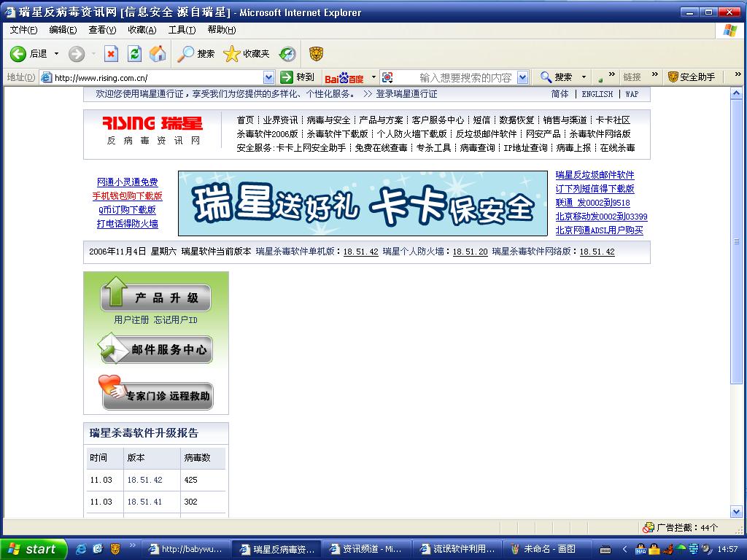Click the 免费在线查毒 navigation link

click(x=381, y=147)
